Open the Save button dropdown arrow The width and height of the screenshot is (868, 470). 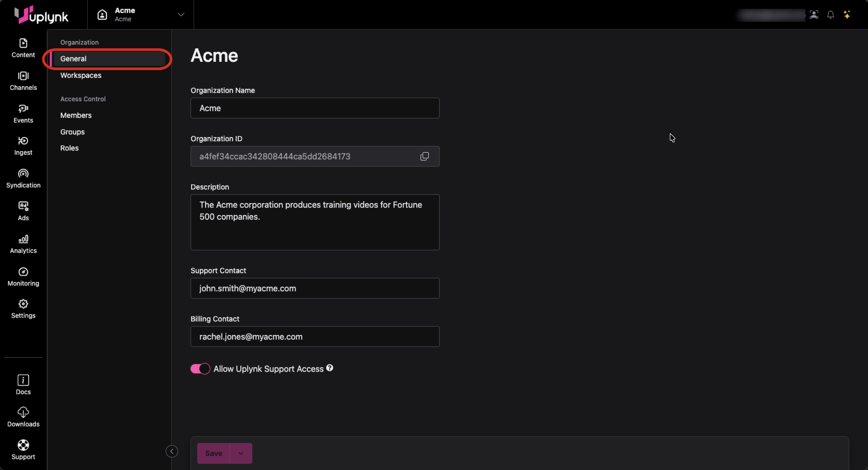(241, 453)
